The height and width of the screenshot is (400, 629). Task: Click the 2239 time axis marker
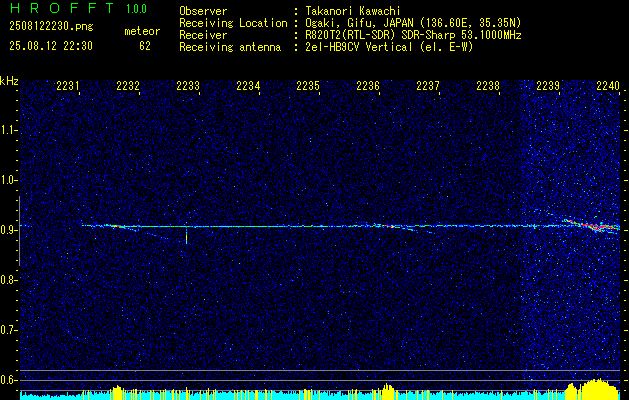coord(548,85)
